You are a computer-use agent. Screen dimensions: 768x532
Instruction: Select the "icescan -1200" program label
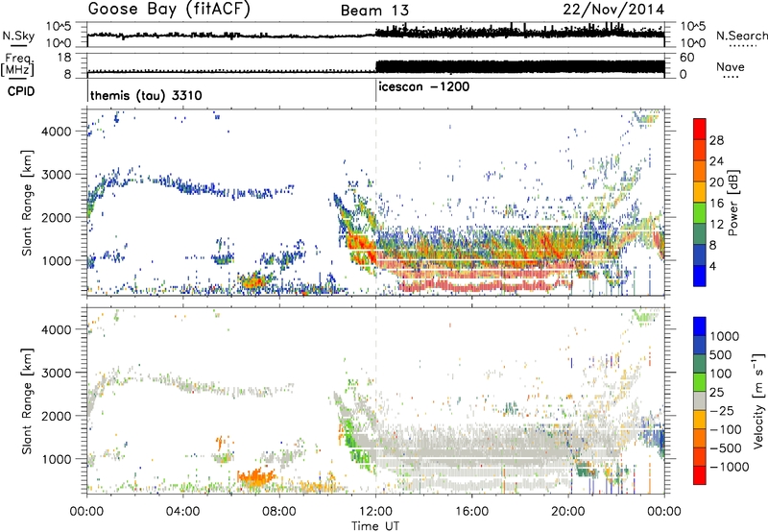[424, 86]
